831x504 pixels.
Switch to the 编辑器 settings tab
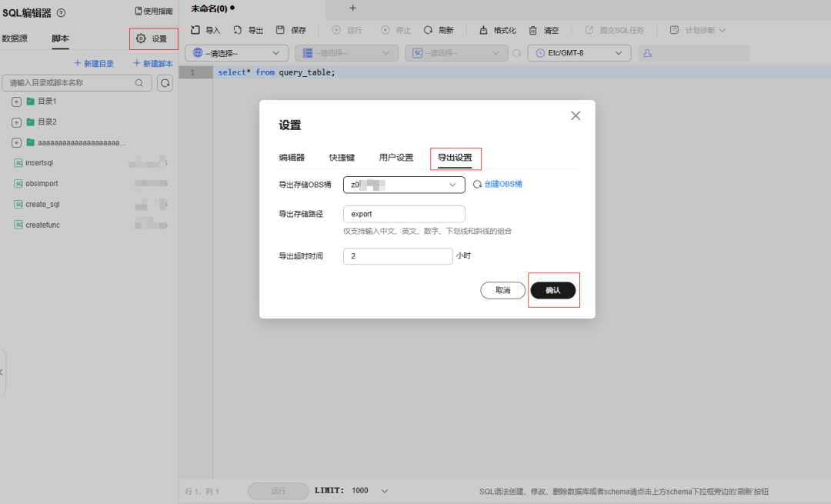[292, 158]
